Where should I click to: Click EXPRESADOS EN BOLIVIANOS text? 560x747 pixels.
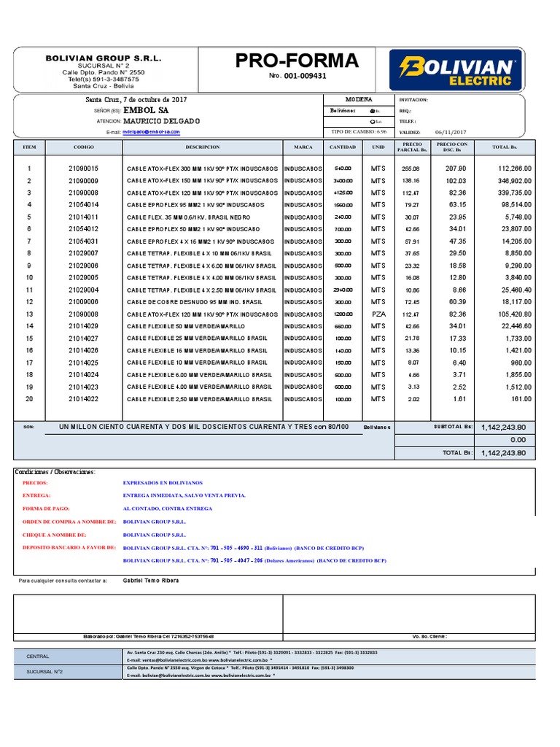[x=163, y=483]
